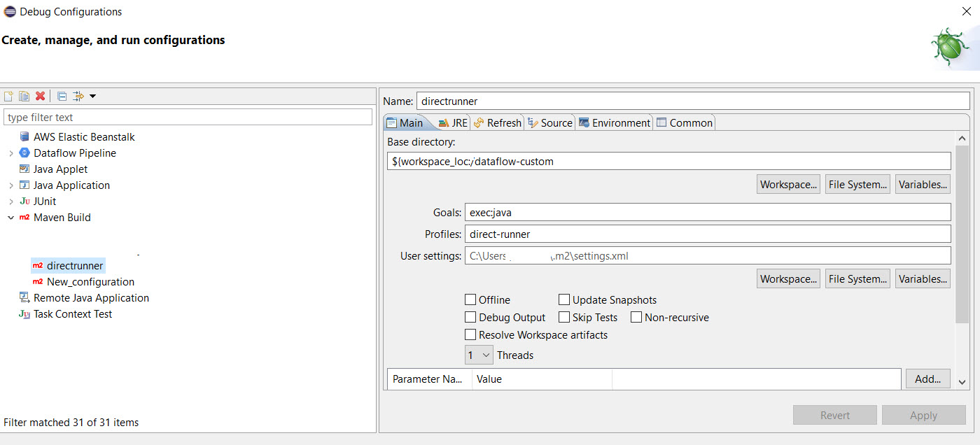Duplicate the selected launch configuration
The image size is (980, 445).
24,97
